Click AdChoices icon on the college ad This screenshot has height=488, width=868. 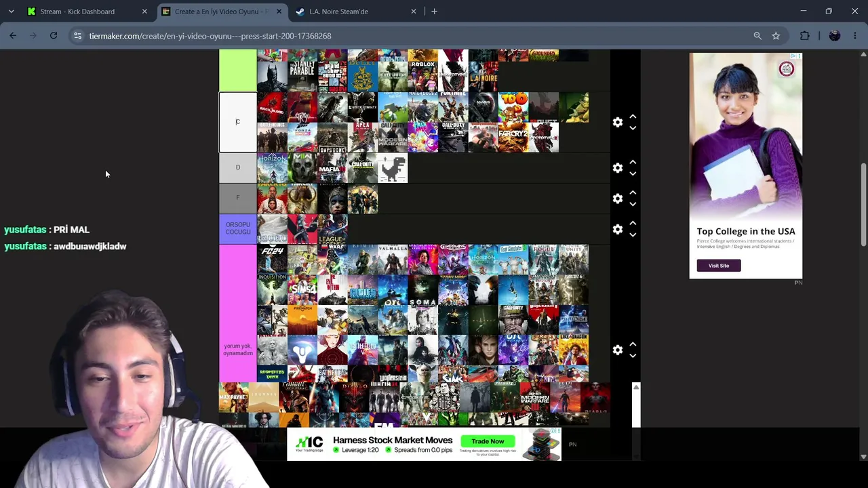tap(798, 56)
